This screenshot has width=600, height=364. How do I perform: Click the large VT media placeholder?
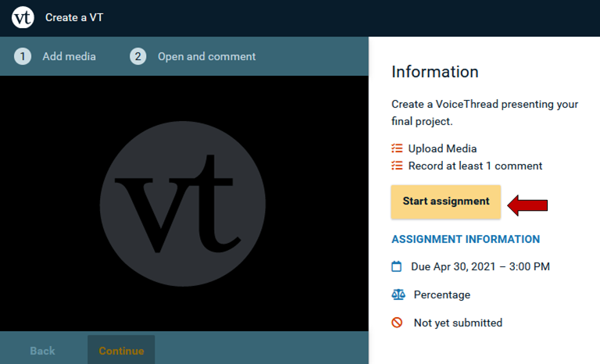click(x=183, y=204)
